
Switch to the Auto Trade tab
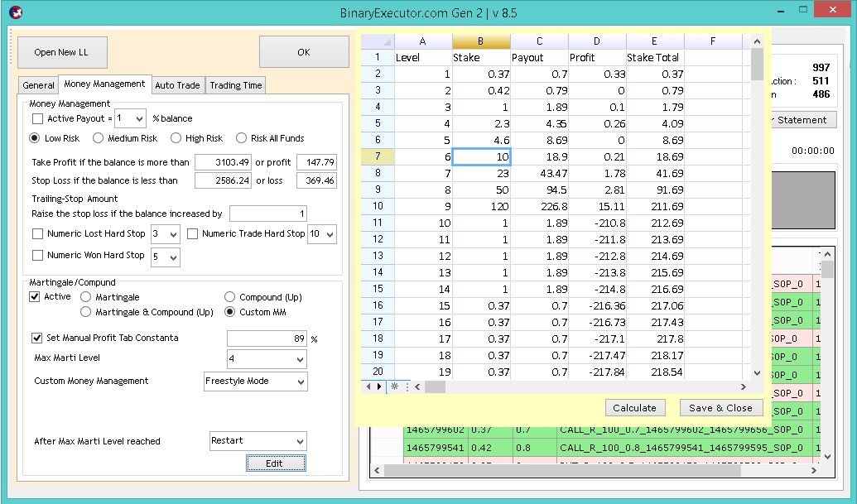pos(178,85)
